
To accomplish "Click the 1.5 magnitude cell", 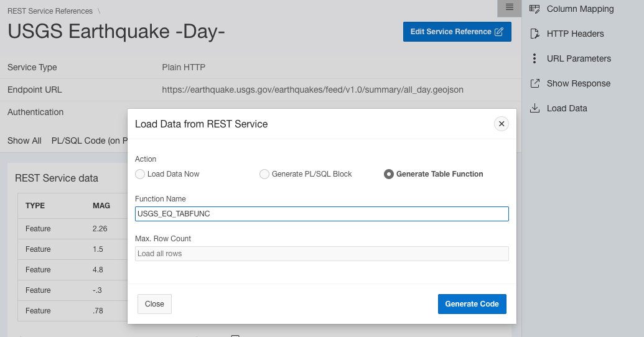I will (98, 249).
